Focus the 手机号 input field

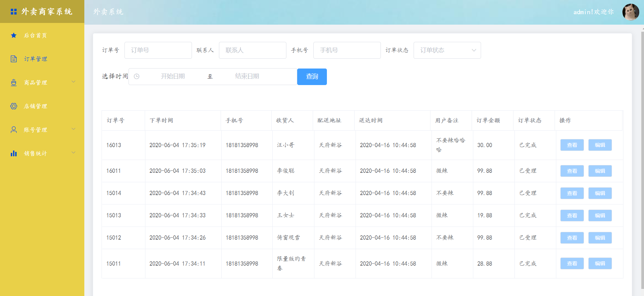pos(347,50)
